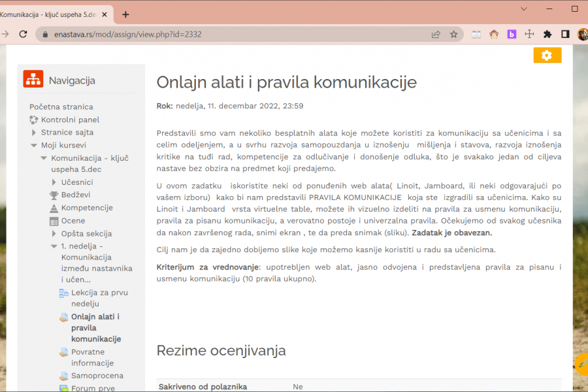The image size is (588, 392).
Task: Click the deadline text 'nedelja, 11. decembar 2022, 23:59'
Action: [240, 106]
